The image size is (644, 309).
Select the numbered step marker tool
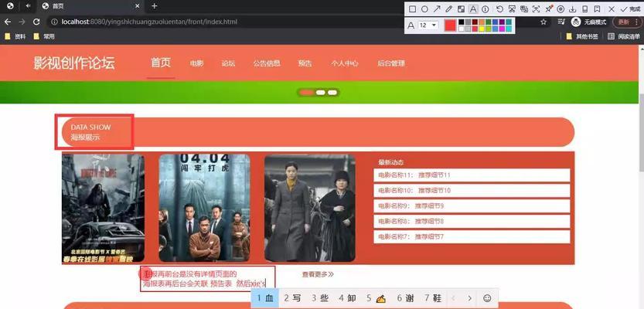click(486, 9)
